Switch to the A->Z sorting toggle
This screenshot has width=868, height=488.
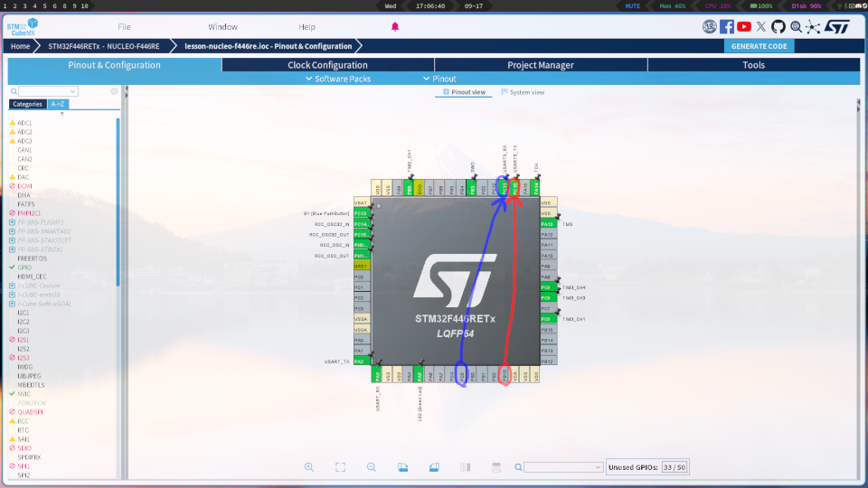(x=58, y=104)
